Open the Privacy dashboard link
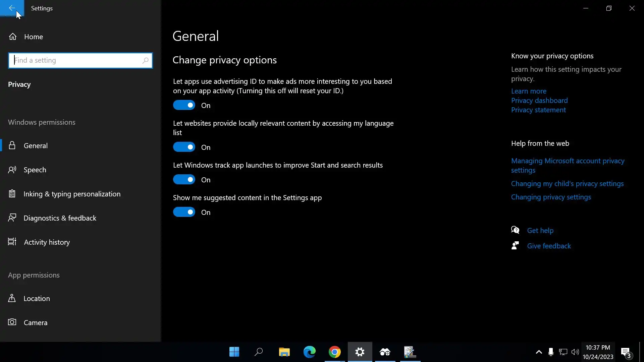 [x=539, y=101]
